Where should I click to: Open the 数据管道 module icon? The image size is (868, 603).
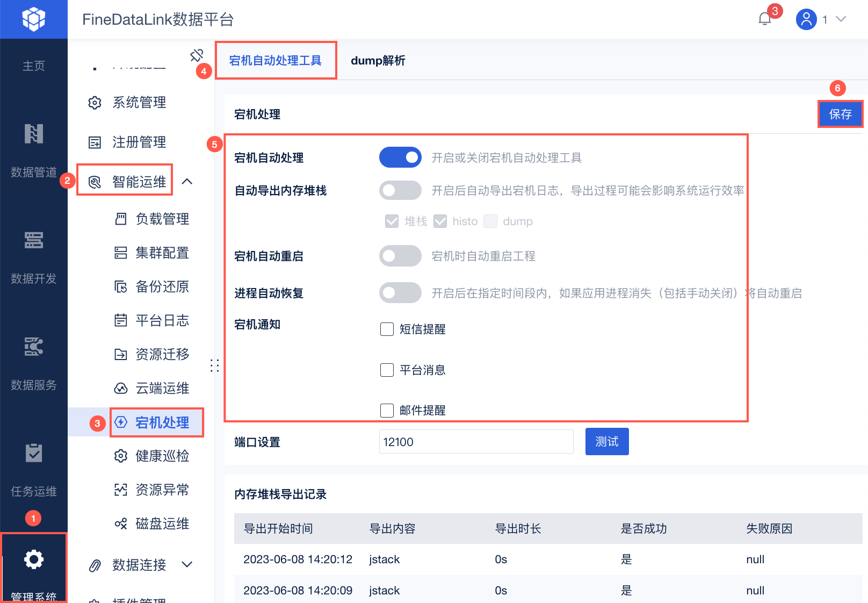click(x=34, y=134)
